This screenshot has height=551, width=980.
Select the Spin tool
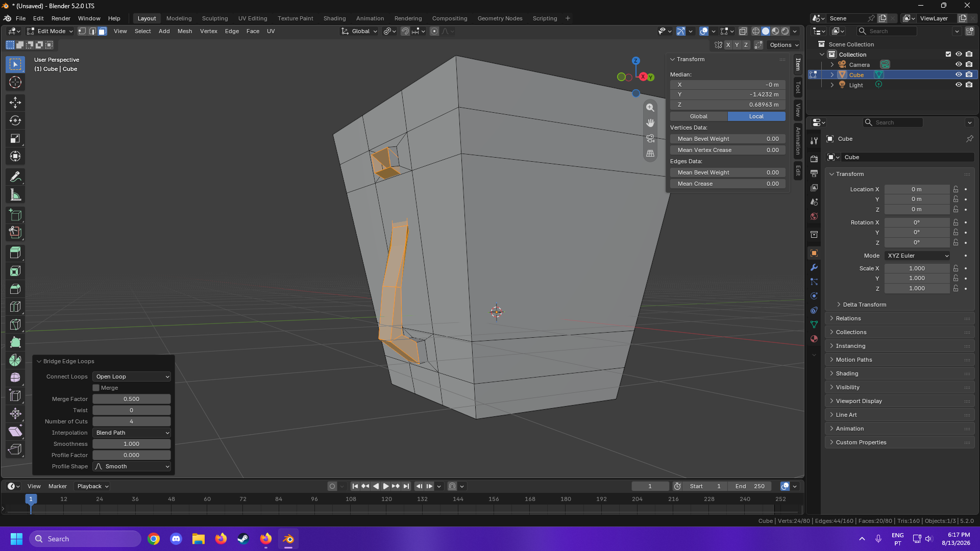(x=15, y=360)
